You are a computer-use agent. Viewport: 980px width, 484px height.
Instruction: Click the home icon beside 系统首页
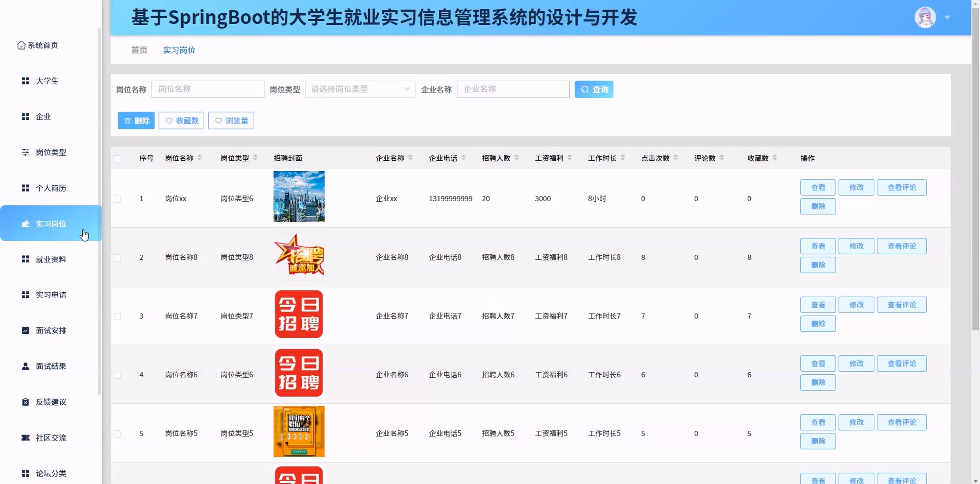point(21,45)
